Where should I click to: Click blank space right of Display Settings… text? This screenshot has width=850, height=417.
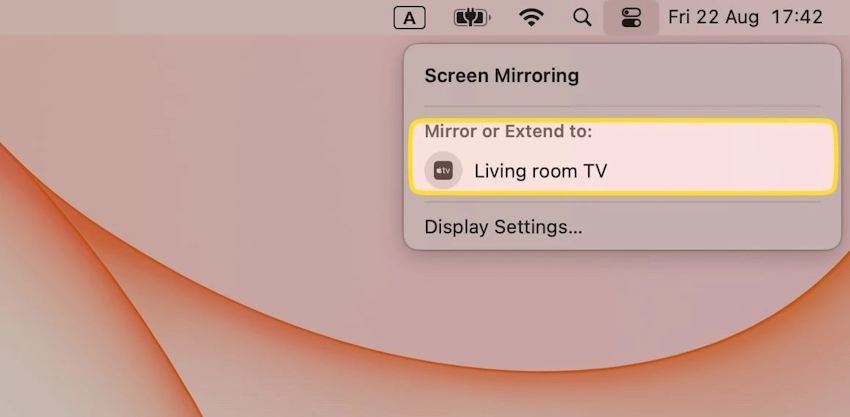pyautogui.click(x=710, y=227)
